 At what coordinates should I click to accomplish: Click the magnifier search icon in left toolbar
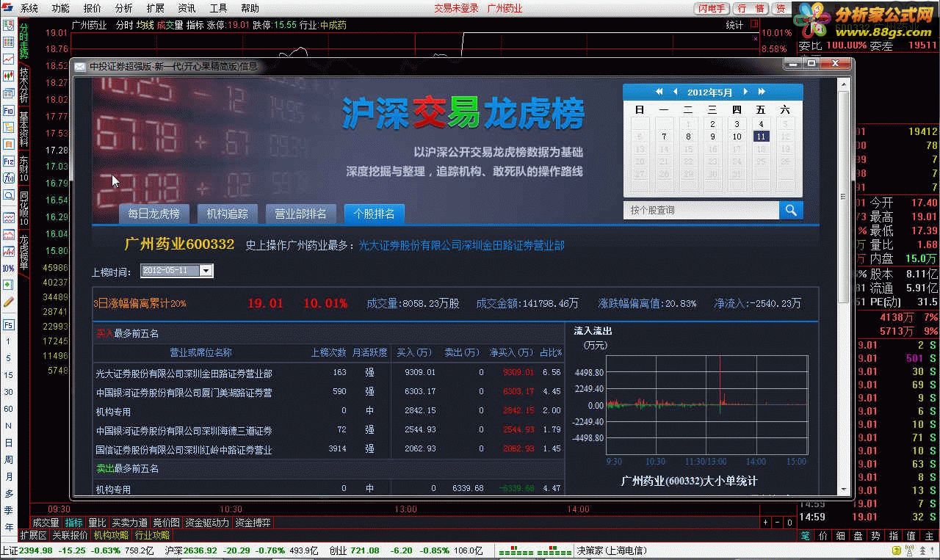[8, 194]
